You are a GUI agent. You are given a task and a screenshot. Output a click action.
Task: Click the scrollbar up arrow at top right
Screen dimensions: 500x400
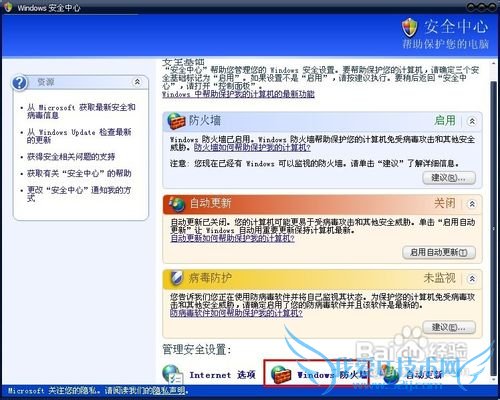point(494,63)
